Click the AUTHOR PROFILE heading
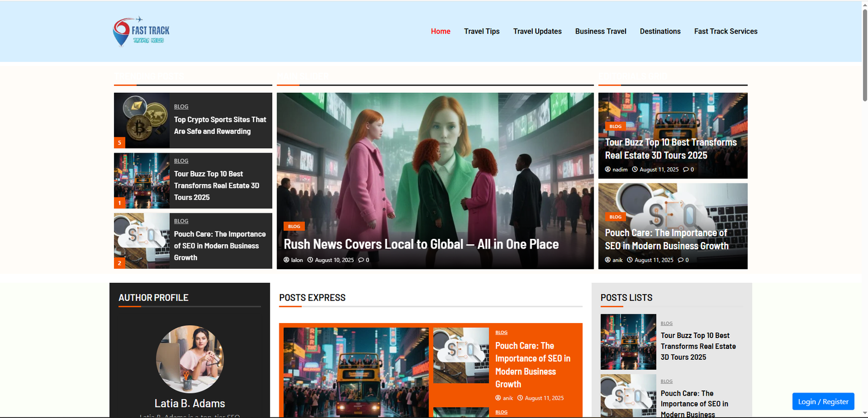The width and height of the screenshot is (868, 418). 154,297
